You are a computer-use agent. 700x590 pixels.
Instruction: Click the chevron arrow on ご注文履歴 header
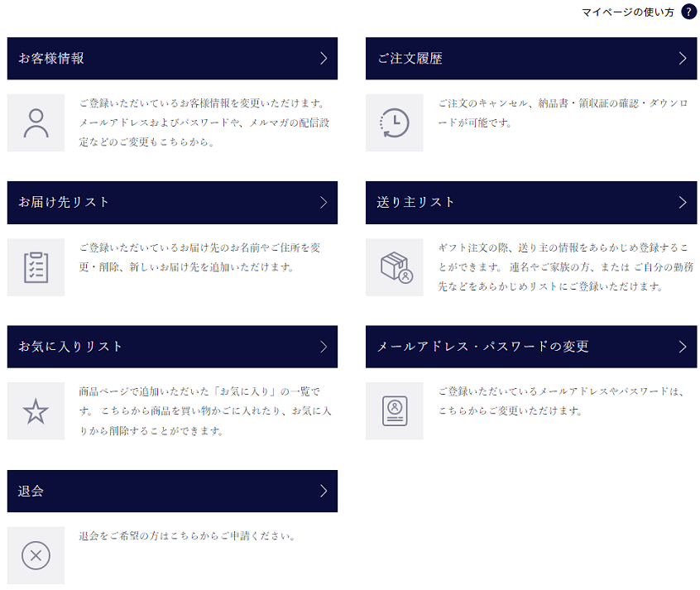coord(682,59)
